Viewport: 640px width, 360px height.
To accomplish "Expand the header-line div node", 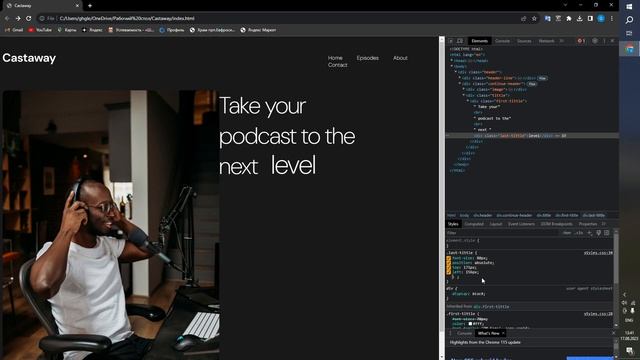I will pyautogui.click(x=460, y=78).
